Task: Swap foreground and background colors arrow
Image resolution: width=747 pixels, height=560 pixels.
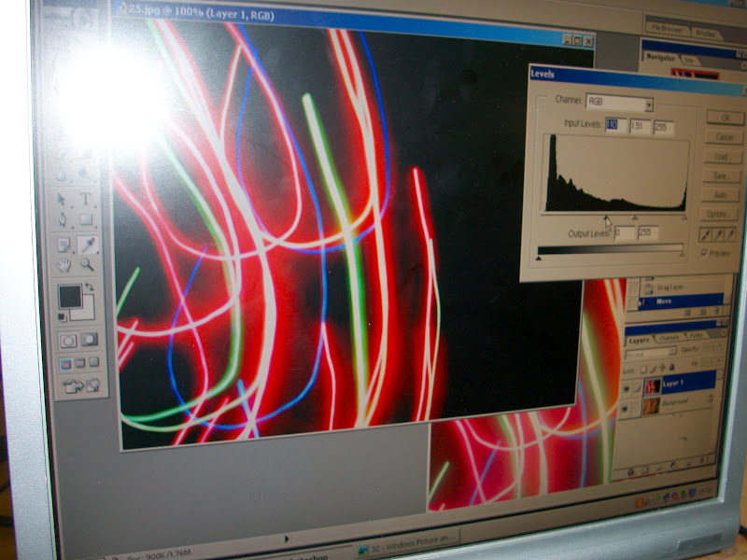Action: [x=89, y=287]
